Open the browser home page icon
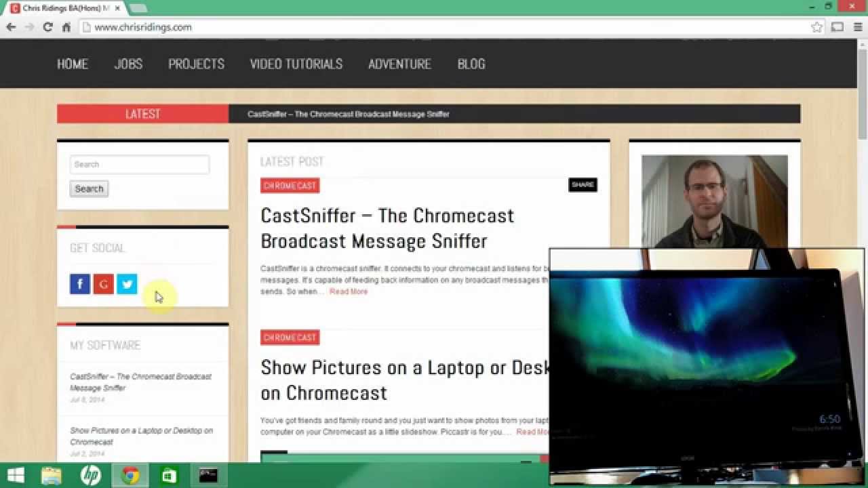 (x=66, y=27)
